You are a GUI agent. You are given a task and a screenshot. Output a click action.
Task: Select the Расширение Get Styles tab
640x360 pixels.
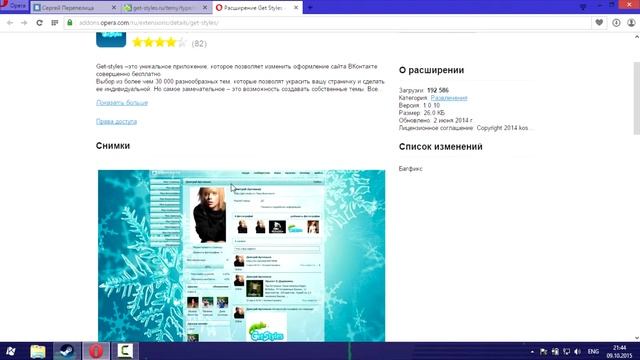[x=258, y=7]
